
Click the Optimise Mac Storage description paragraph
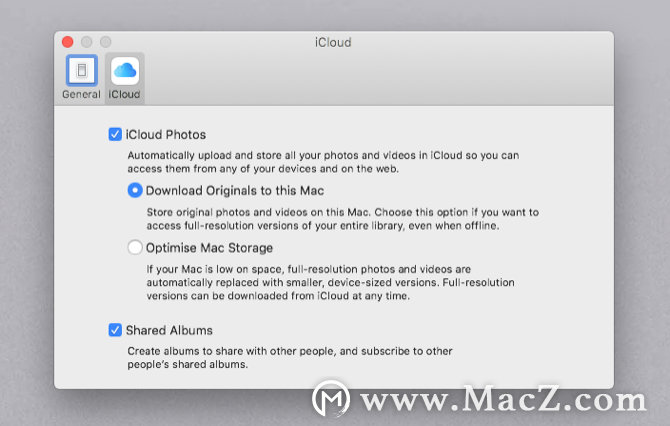click(x=330, y=282)
